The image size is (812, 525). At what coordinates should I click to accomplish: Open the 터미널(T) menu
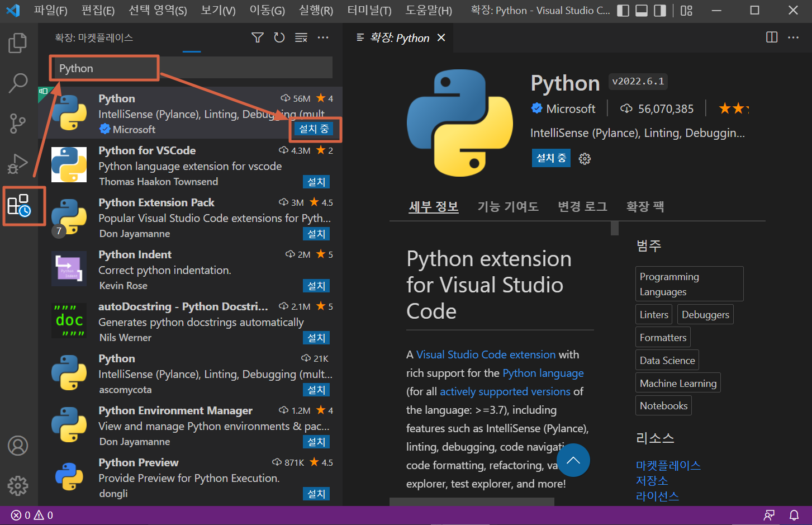pos(369,11)
